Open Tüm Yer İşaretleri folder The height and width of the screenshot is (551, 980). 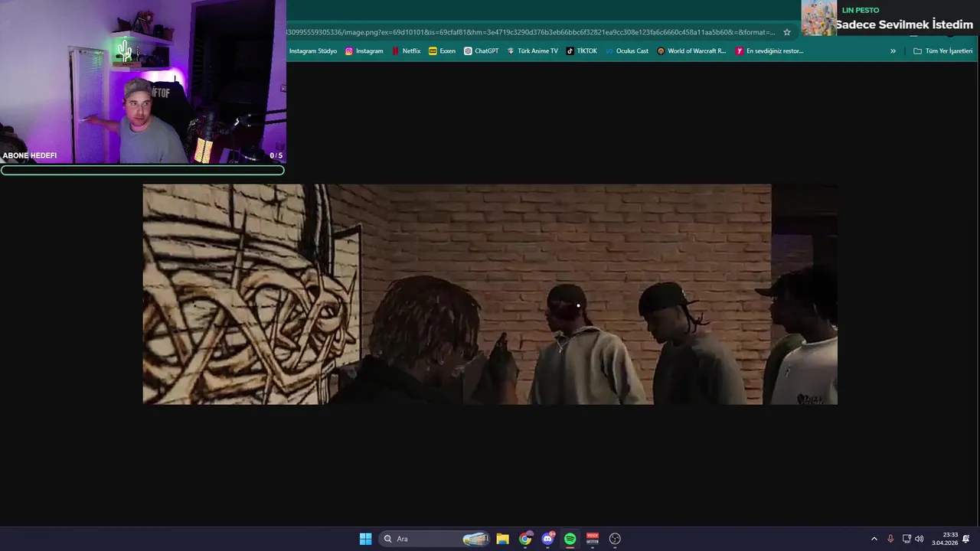click(x=942, y=51)
